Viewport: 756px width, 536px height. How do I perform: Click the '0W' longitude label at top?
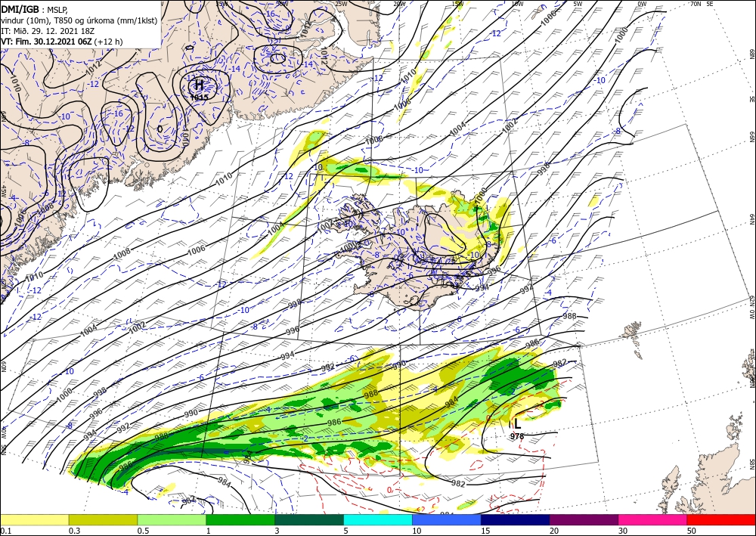coord(642,4)
